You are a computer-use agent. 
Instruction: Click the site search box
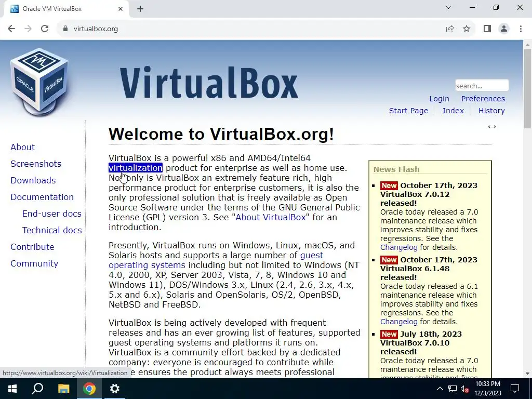pyautogui.click(x=482, y=86)
